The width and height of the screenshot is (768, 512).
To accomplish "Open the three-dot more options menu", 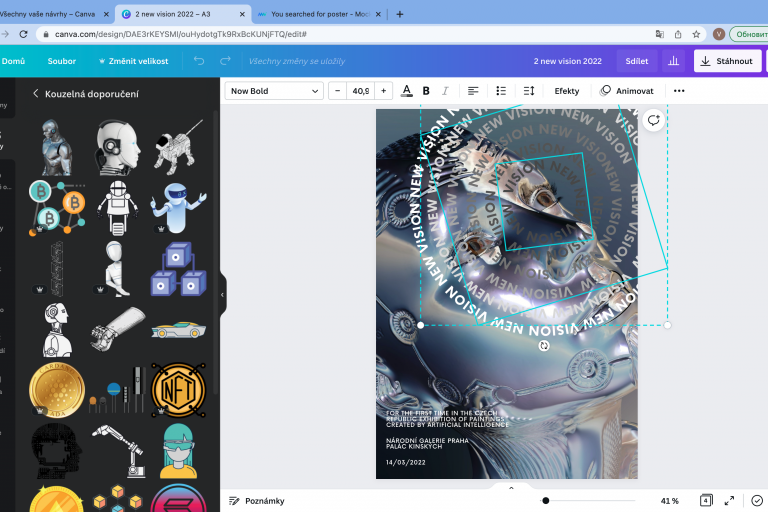I will pos(679,91).
